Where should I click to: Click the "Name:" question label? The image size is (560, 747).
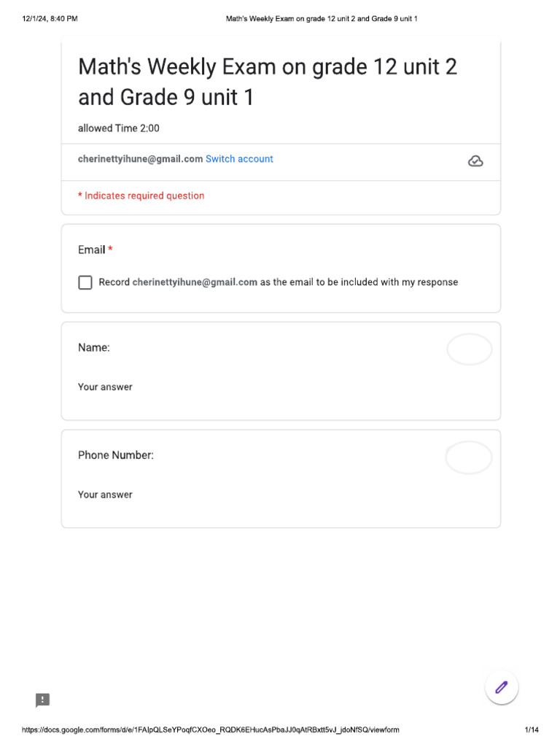point(94,348)
